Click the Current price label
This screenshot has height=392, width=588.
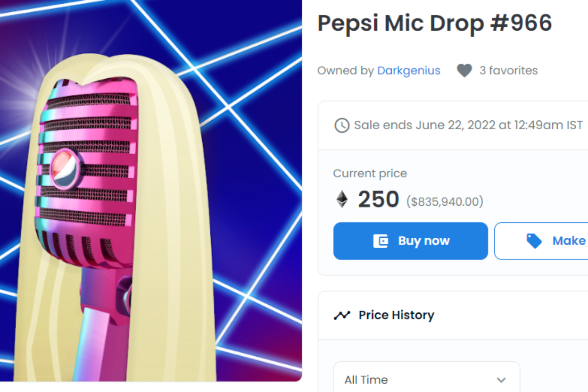[x=370, y=174]
